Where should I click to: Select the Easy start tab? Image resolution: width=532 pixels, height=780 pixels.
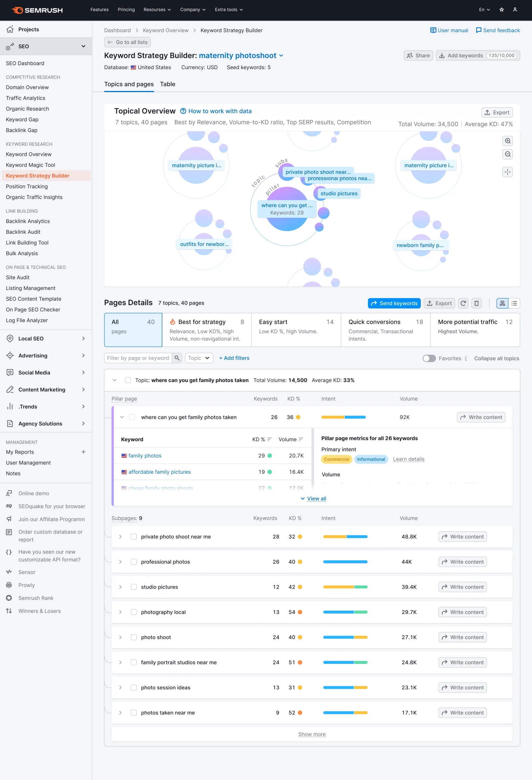(296, 330)
